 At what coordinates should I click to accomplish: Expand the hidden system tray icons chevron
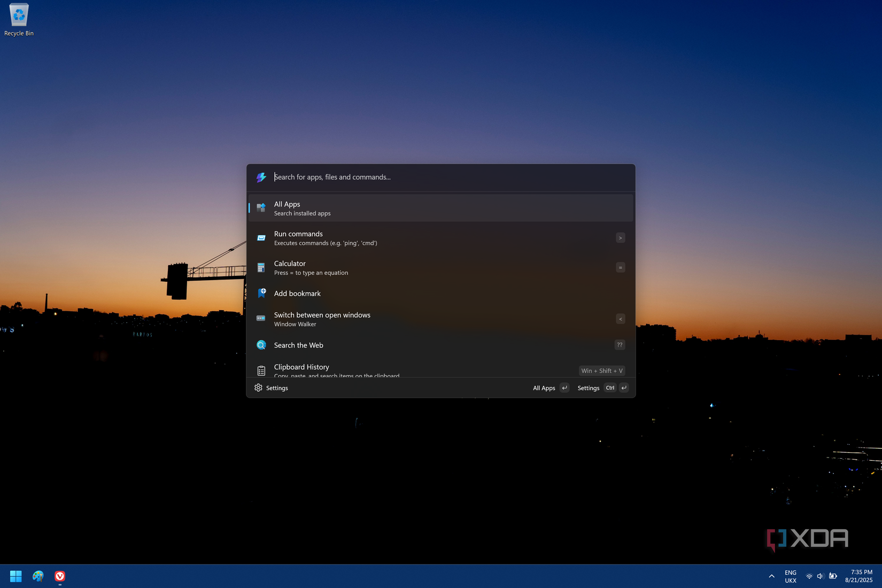(771, 576)
